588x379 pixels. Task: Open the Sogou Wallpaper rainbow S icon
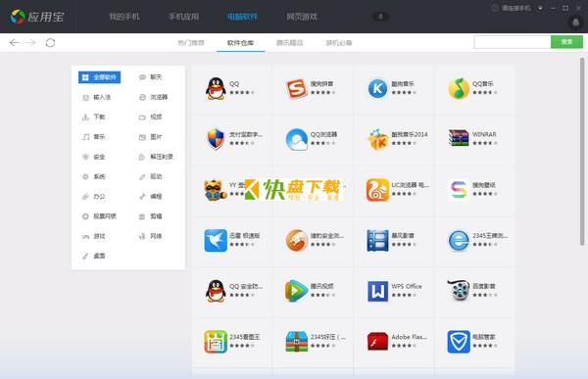[x=459, y=190]
